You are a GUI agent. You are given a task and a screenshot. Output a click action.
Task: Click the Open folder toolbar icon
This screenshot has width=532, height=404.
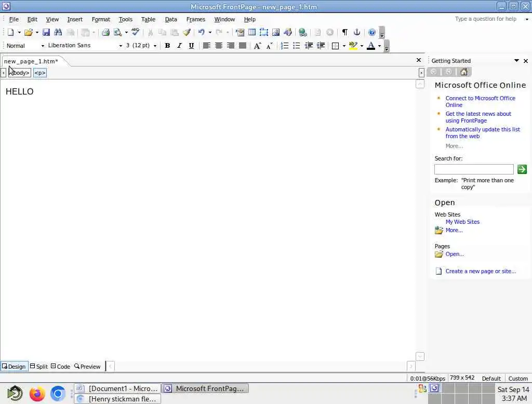pos(29,32)
